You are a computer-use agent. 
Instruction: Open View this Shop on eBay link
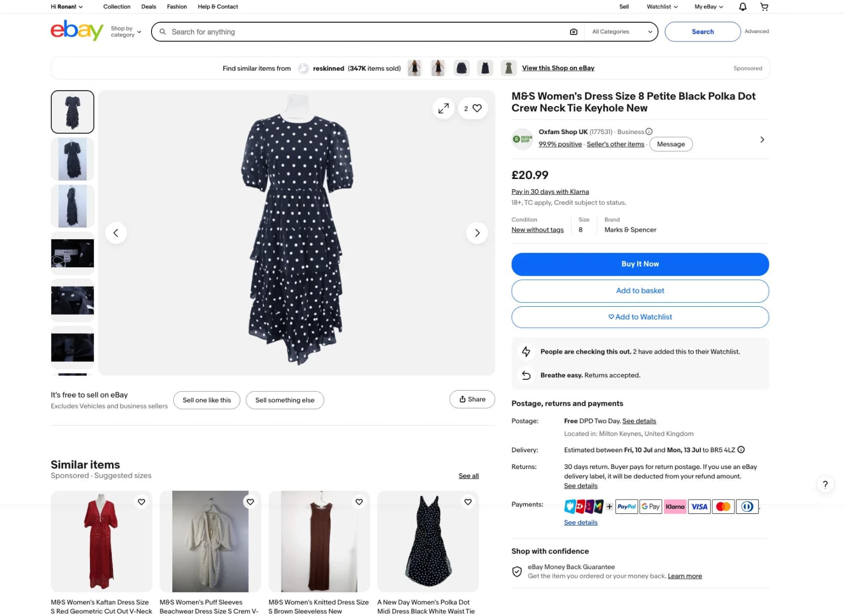point(558,68)
